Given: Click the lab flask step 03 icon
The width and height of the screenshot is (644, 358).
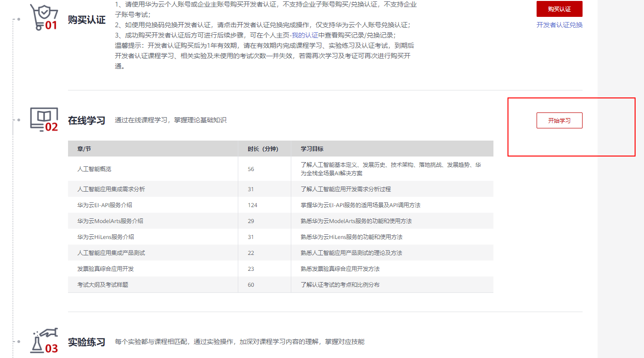Looking at the screenshot, I should click(x=44, y=341).
